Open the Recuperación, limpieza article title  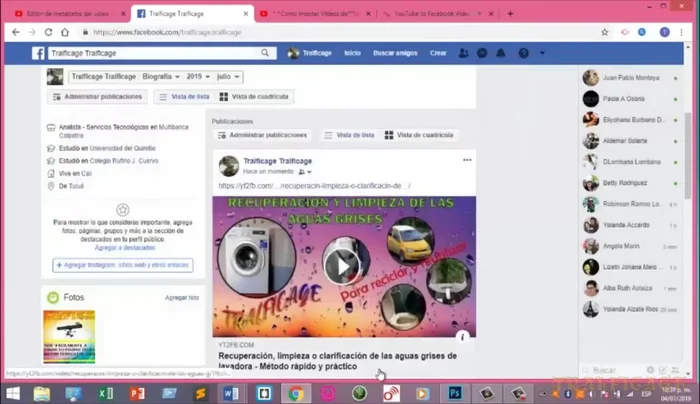(338, 361)
